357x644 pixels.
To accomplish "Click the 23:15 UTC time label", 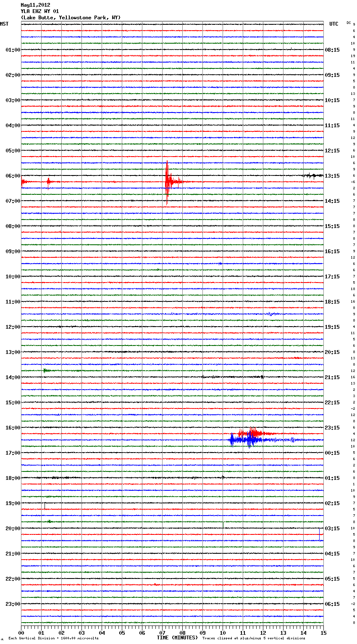I will click(x=332, y=427).
